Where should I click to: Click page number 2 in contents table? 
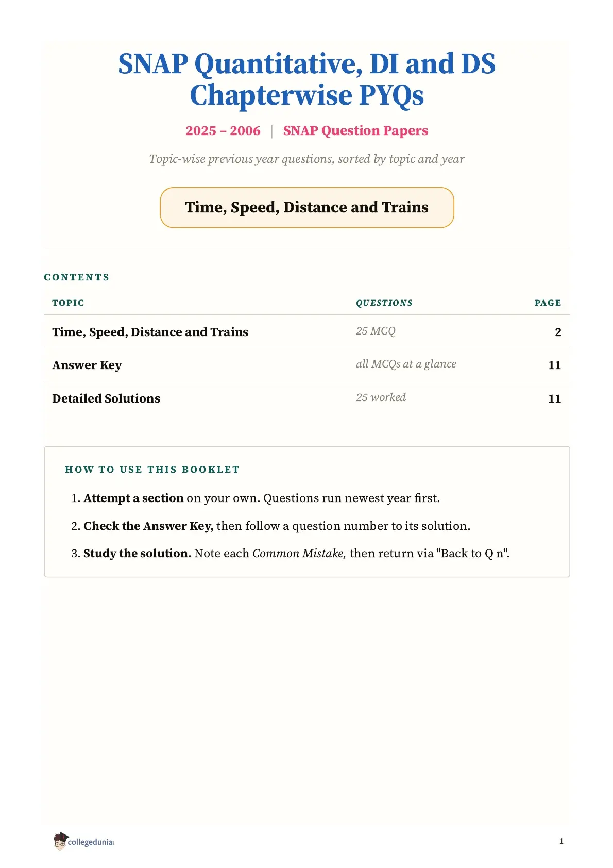(x=558, y=332)
